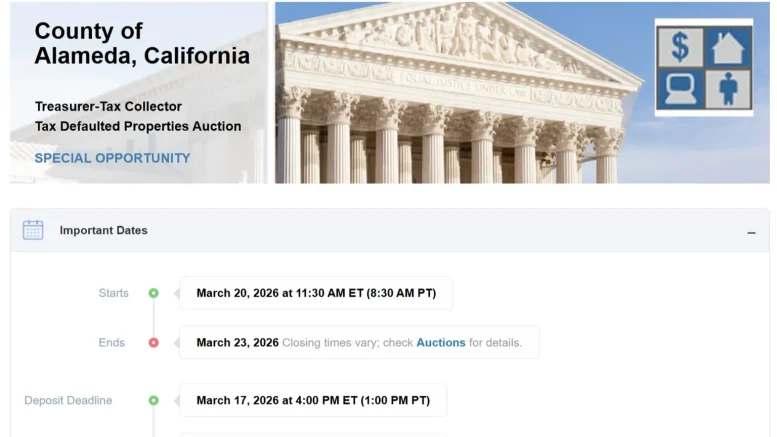Click the red dot next to Ends
Image resolution: width=777 pixels, height=437 pixels.
tap(153, 342)
